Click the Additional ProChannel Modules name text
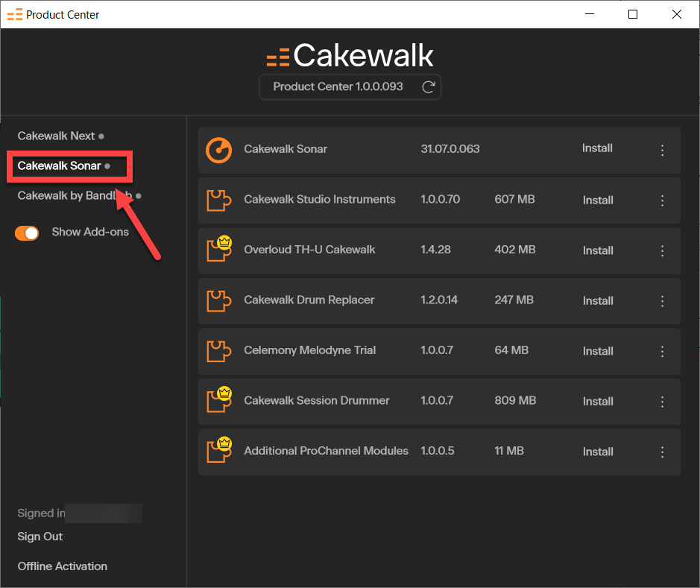This screenshot has width=700, height=588. pos(326,451)
